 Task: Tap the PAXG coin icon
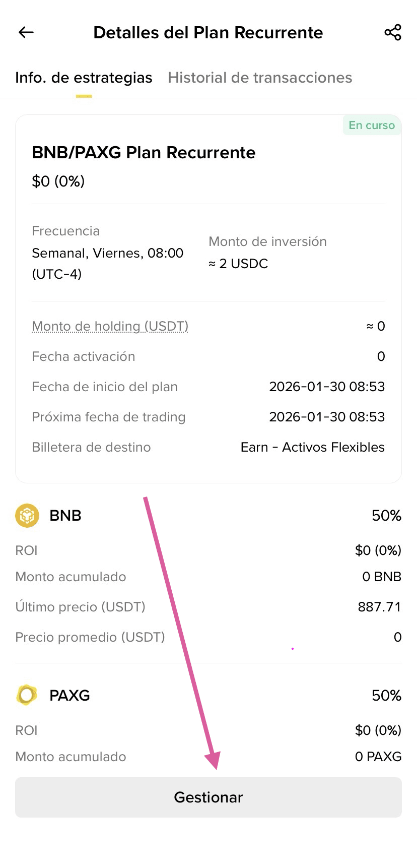pos(27,695)
